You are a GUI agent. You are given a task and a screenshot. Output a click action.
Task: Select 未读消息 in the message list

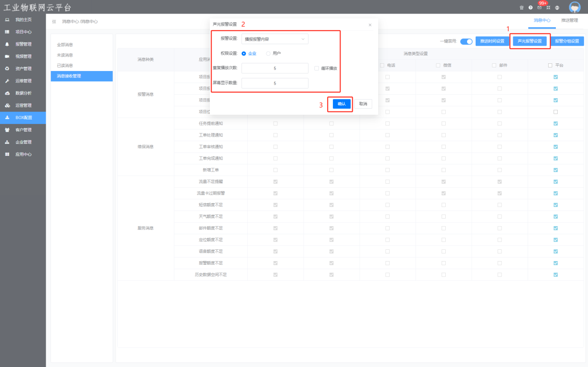pos(65,55)
